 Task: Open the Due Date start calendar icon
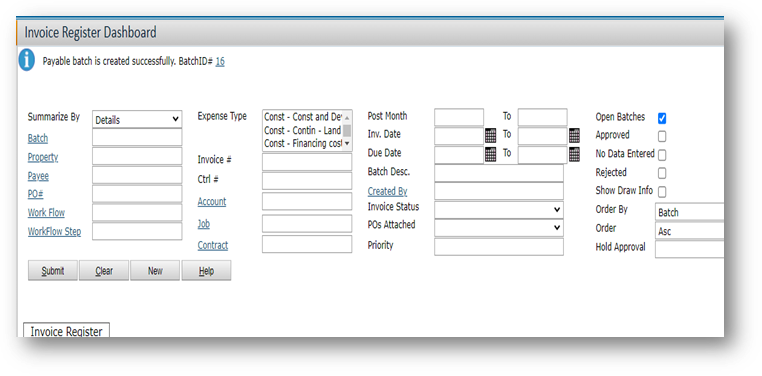(x=490, y=154)
